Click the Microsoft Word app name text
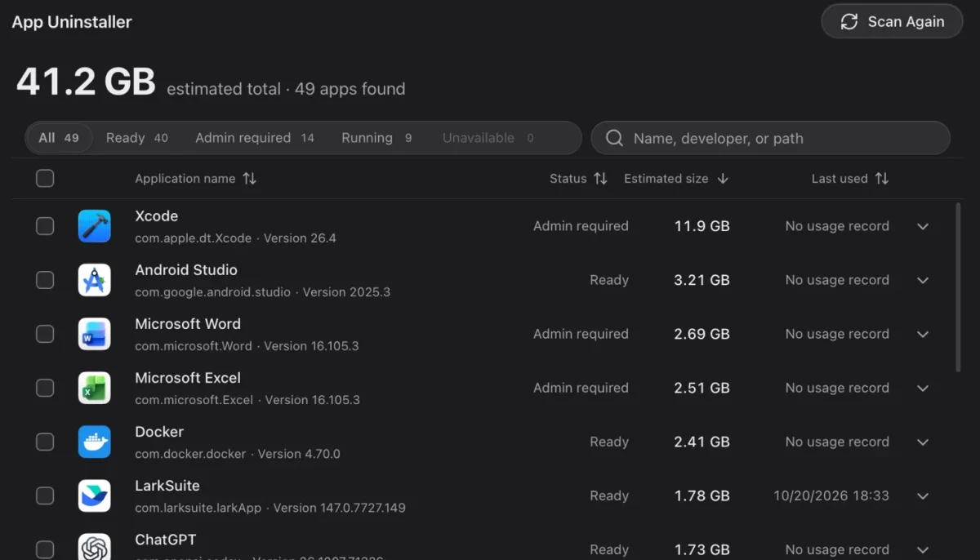Image resolution: width=980 pixels, height=560 pixels. [x=188, y=324]
